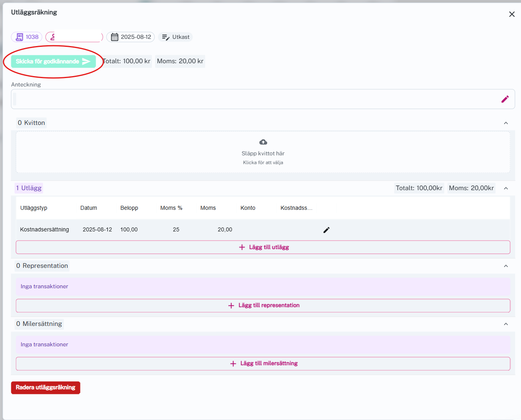Click Lägg till milersättning

click(263, 364)
